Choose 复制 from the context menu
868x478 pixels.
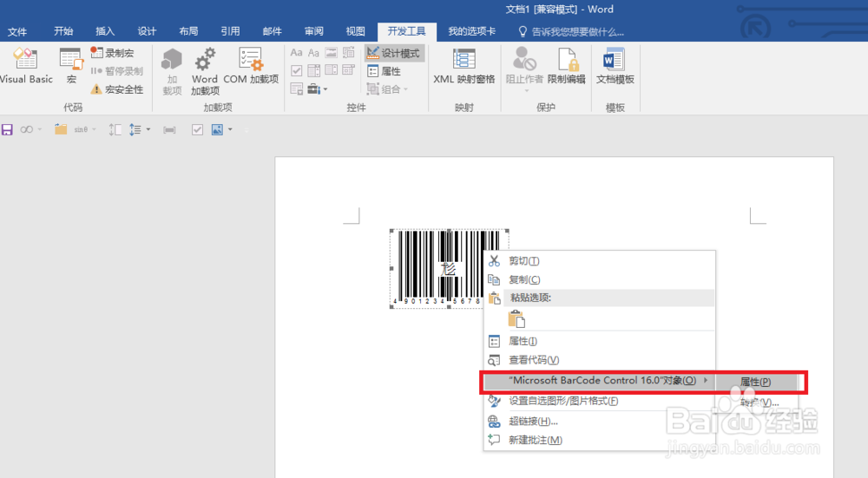point(600,279)
